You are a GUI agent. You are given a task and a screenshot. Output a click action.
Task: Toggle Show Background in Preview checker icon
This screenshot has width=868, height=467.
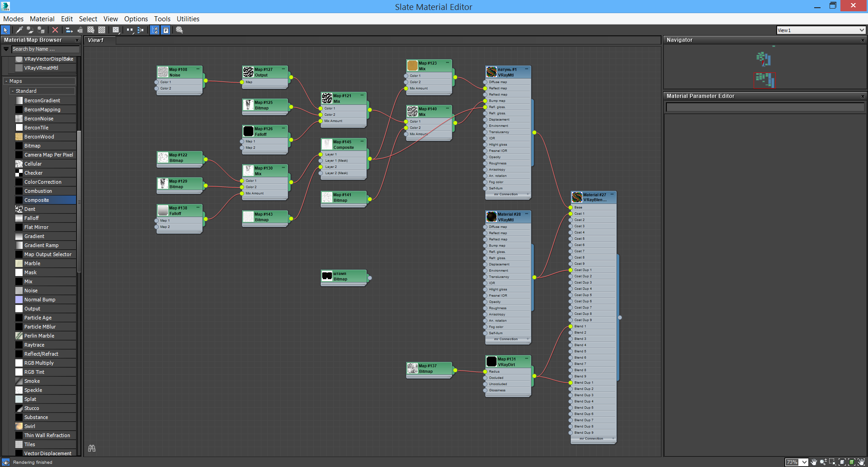pos(102,30)
